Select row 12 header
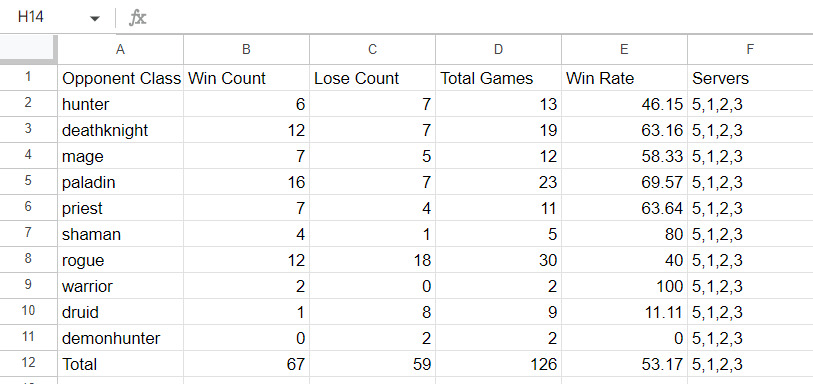The width and height of the screenshot is (813, 384). pos(28,364)
